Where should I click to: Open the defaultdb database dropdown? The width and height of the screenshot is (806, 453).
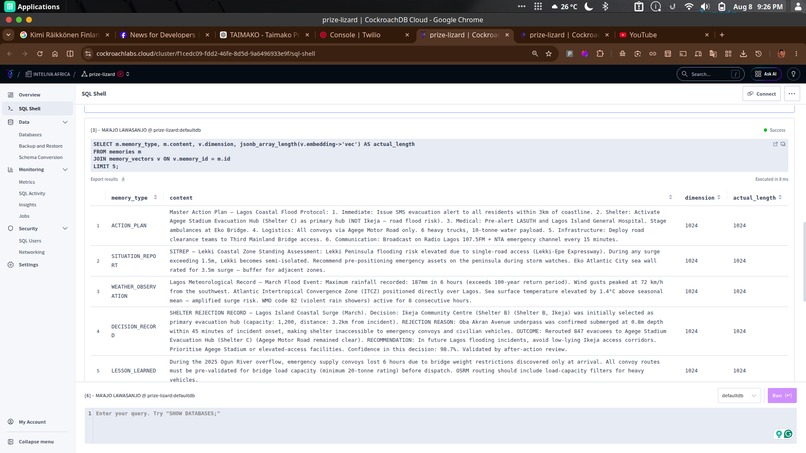coord(739,395)
